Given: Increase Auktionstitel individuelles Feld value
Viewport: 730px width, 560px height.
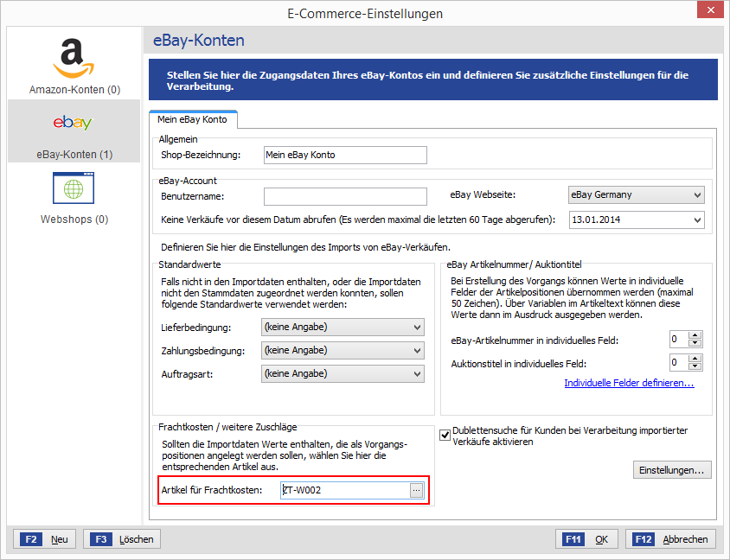Looking at the screenshot, I should point(695,359).
